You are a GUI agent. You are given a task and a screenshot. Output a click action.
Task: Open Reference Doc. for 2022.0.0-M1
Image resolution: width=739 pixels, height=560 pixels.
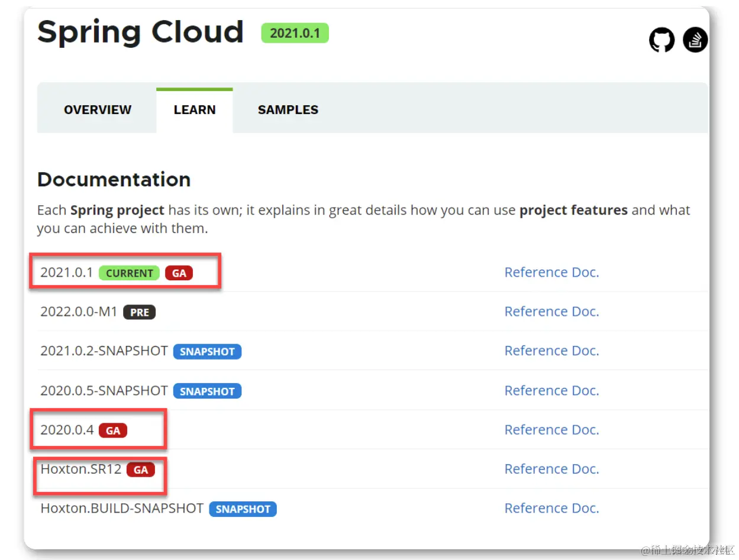551,311
